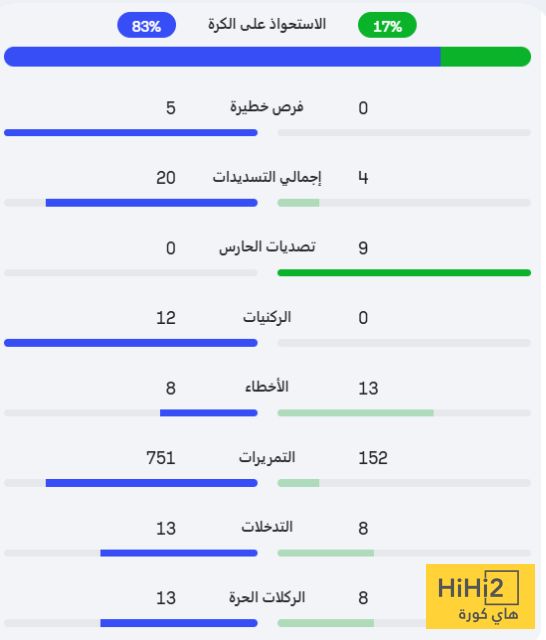Screen dimensions: 546x640
Task: Click the الاستحواذ على الكرة possession heading
Action: tap(267, 24)
